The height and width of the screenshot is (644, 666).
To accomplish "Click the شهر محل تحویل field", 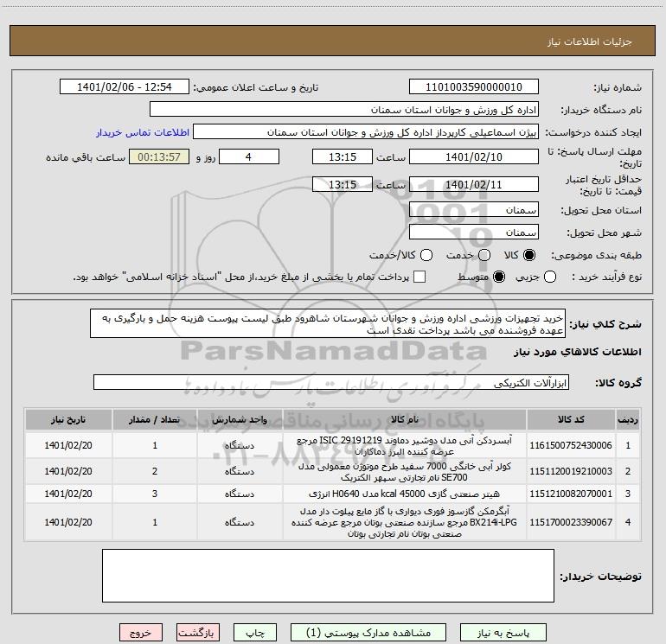I will pyautogui.click(x=474, y=233).
